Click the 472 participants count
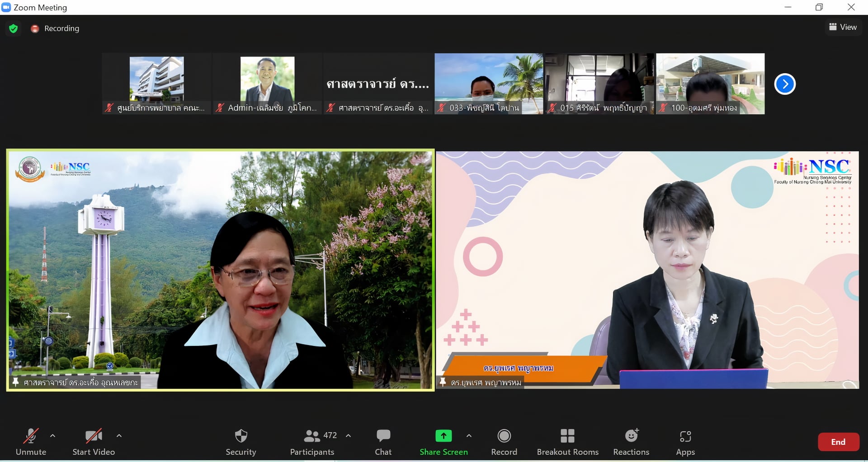The width and height of the screenshot is (868, 462). click(x=330, y=435)
